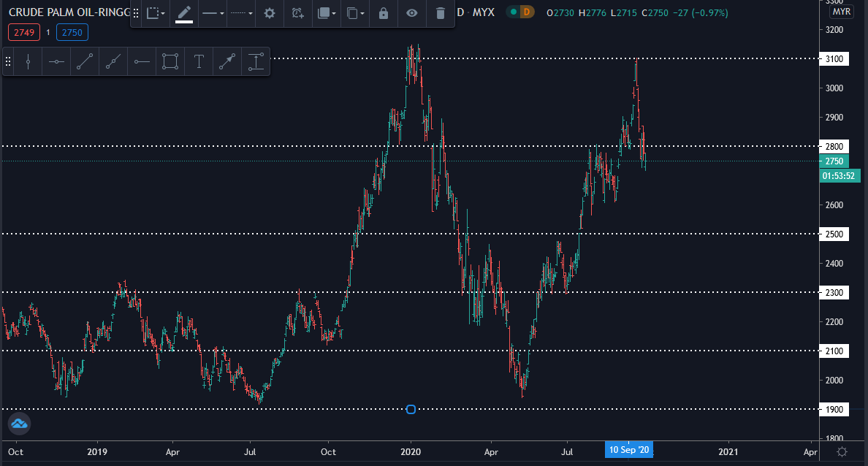Open the drawing settings gear

(x=269, y=13)
